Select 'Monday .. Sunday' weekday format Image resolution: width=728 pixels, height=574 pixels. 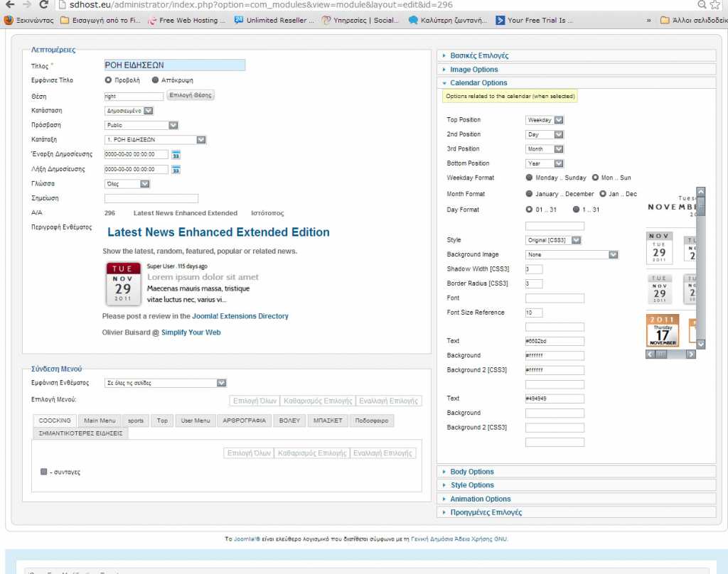530,178
